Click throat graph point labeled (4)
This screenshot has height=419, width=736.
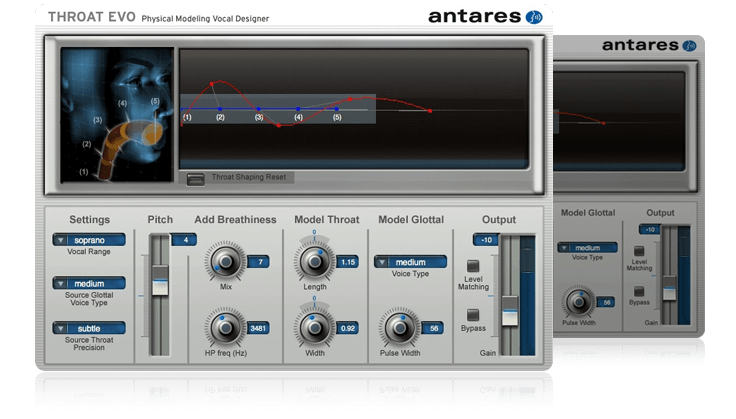[x=298, y=109]
